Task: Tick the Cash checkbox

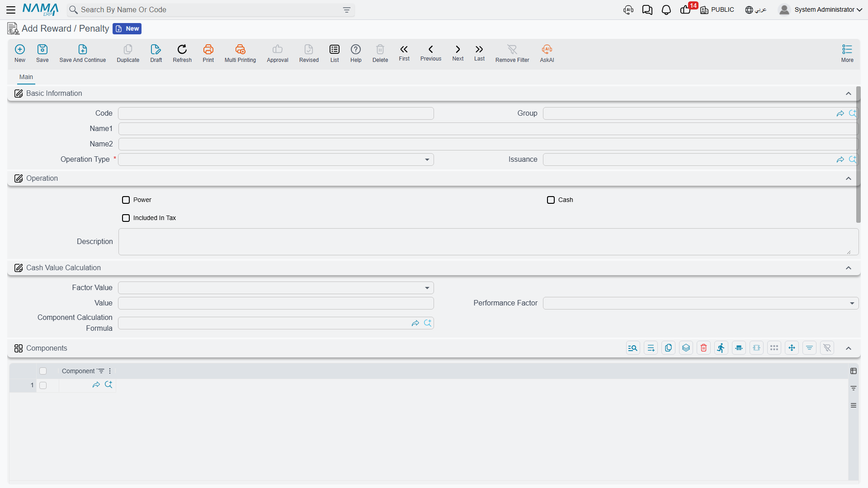Action: [551, 200]
